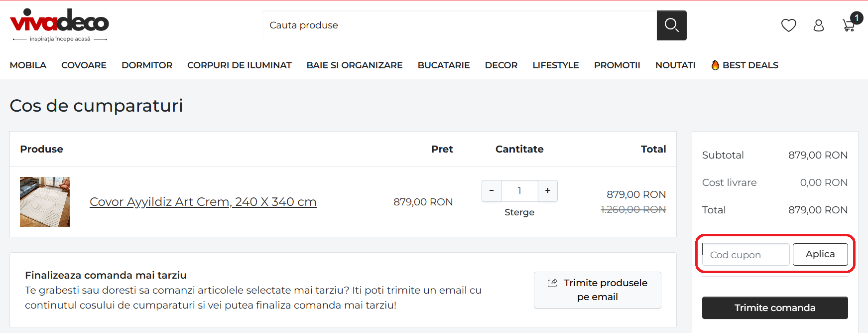Open the BEST DEALS section
The image size is (868, 333).
pyautogui.click(x=744, y=65)
